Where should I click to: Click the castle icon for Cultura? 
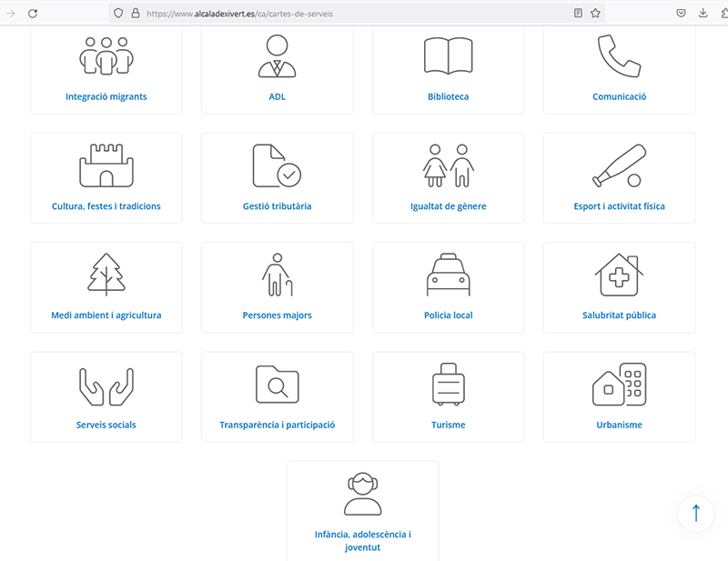tap(106, 165)
